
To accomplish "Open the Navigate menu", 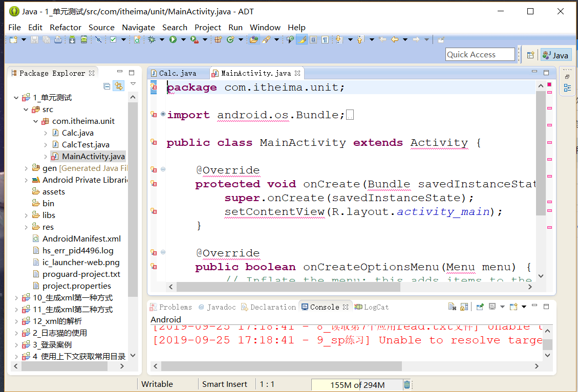I will 138,27.
